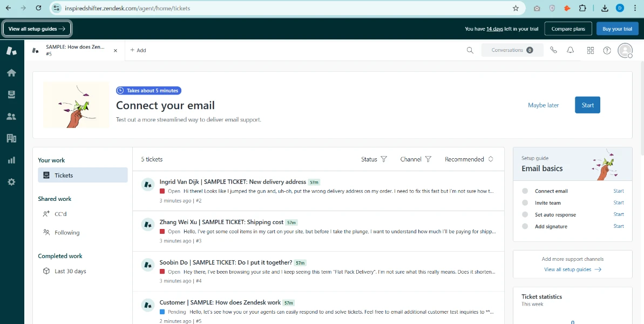
Task: Bookmark this page with star icon
Action: coord(516,8)
